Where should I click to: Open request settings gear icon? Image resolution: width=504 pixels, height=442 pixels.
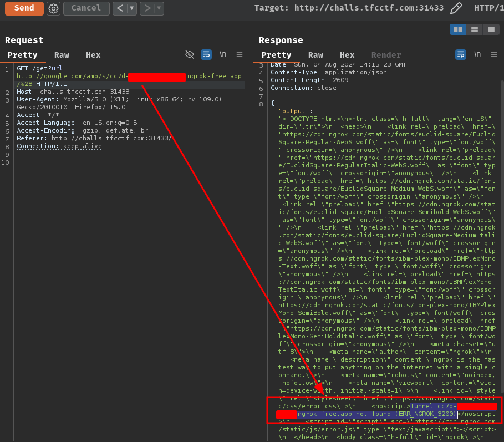pos(53,8)
